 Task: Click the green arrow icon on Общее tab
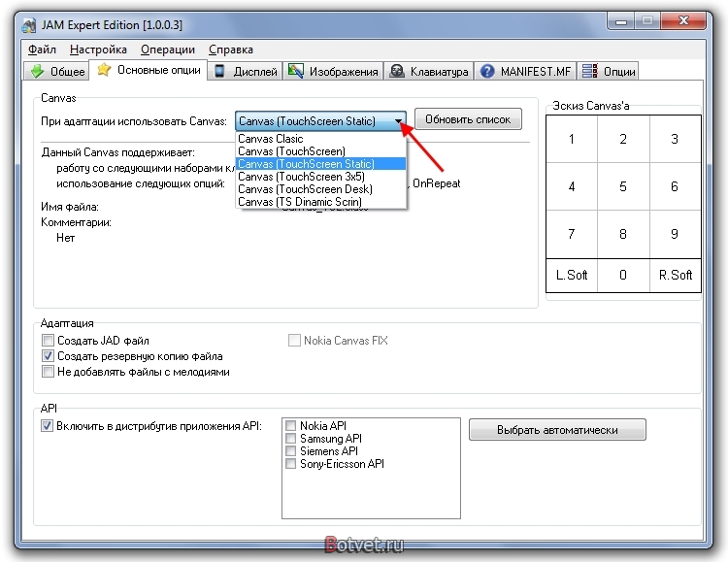(37, 71)
